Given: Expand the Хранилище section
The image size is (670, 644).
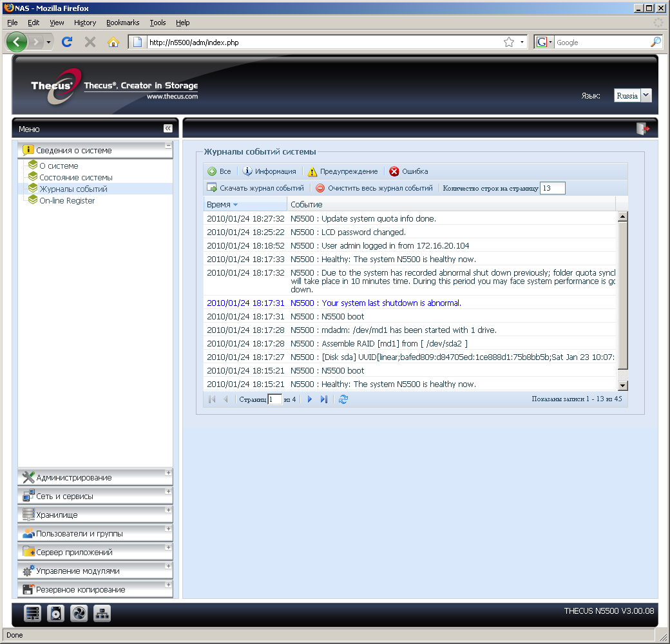Looking at the screenshot, I should coord(168,510).
